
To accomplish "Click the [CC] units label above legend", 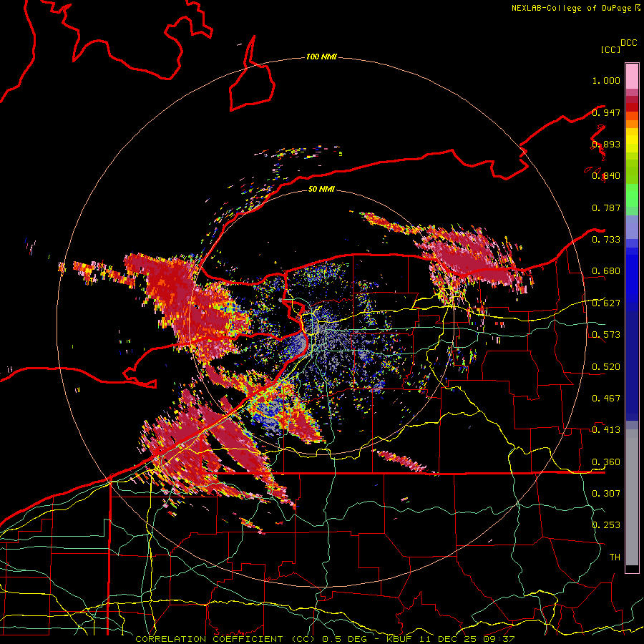I will (610, 49).
